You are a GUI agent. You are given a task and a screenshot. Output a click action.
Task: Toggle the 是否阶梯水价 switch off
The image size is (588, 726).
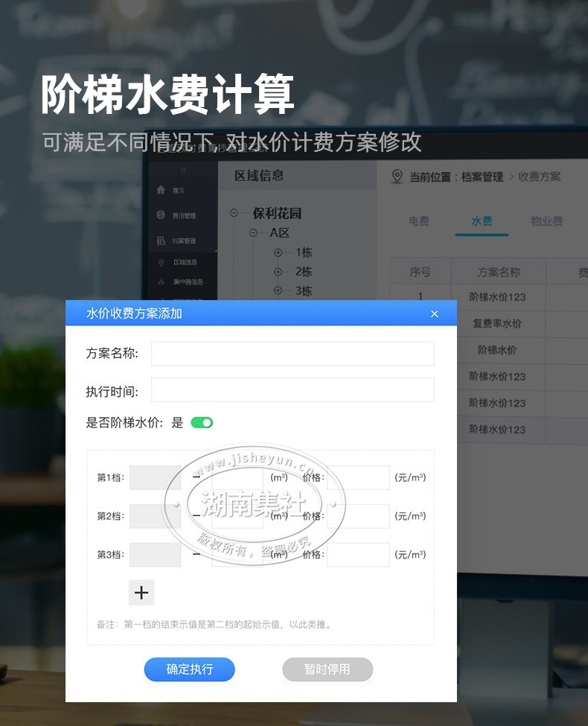202,423
